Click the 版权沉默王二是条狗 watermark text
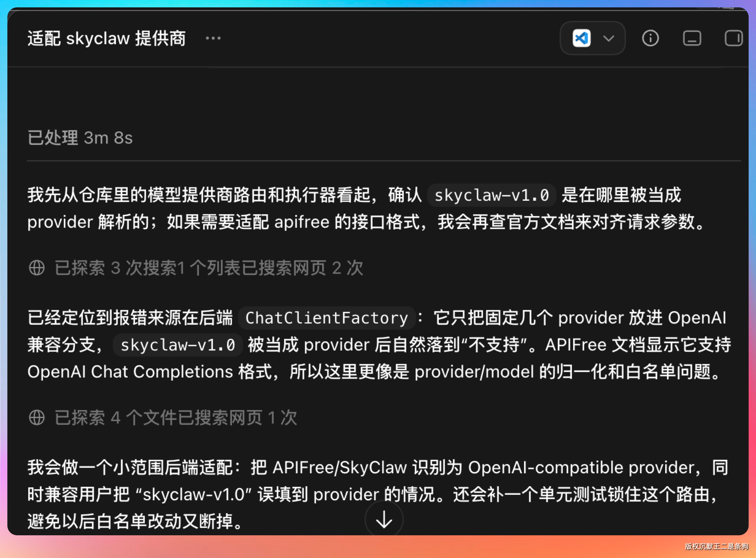Image resolution: width=756 pixels, height=558 pixels. [x=716, y=546]
